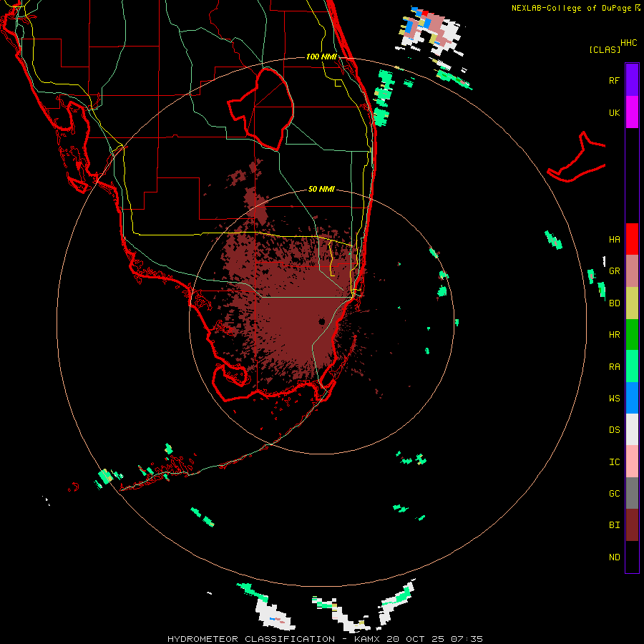The height and width of the screenshot is (644, 644).
Task: Click the 'NEXLAB-College of DuPage' text
Action: tap(571, 8)
